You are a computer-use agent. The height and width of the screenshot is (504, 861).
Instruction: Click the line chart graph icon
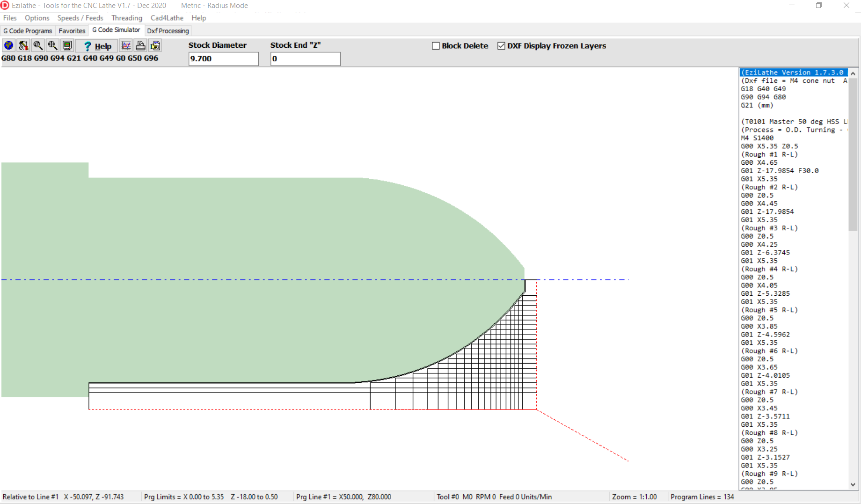click(126, 45)
